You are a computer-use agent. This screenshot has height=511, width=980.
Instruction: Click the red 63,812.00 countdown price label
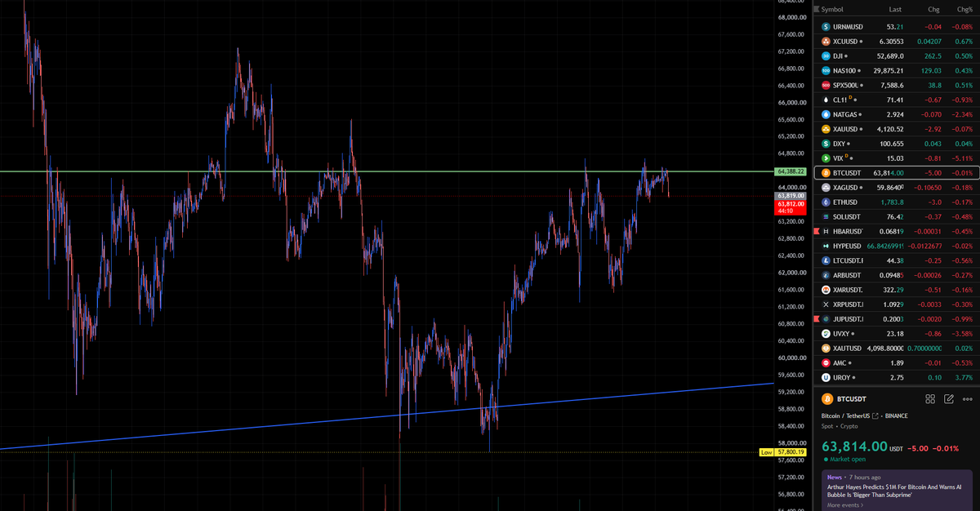tap(791, 207)
